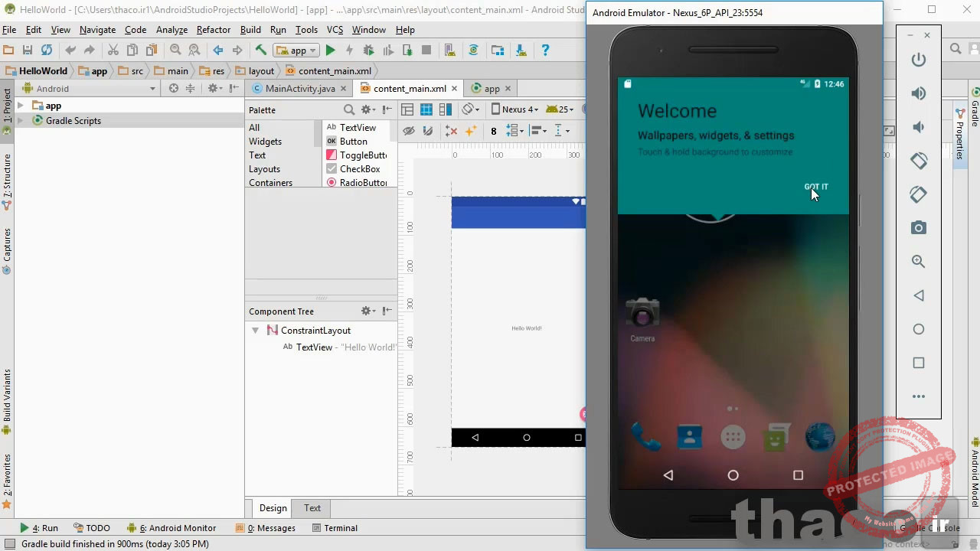
Task: Take a screenshot with the emulator camera icon
Action: point(919,227)
